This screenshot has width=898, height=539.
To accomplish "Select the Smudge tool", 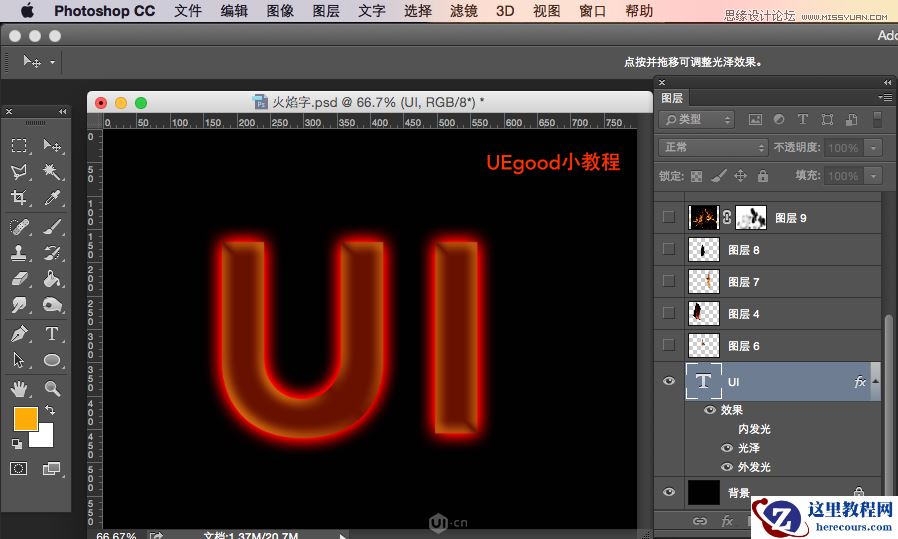I will tap(19, 305).
